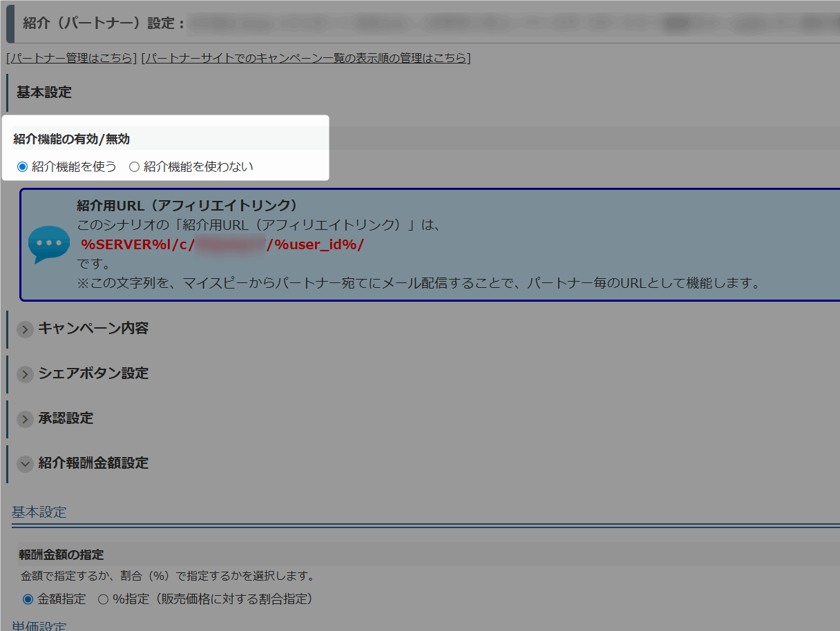Click the red %SERVER% affiliate URL text
840x631 pixels.
point(222,245)
